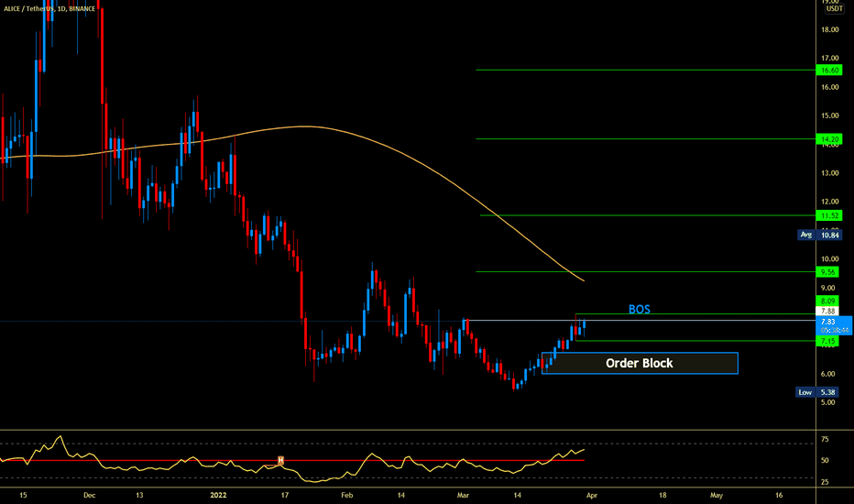Click the blue 7.83 current price label
Screen dimensions: 854x504
click(834, 326)
